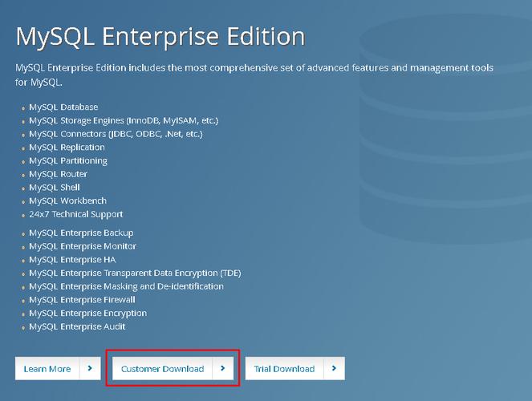
Task: Select MySQL Enterprise Firewall item
Action: (82, 300)
